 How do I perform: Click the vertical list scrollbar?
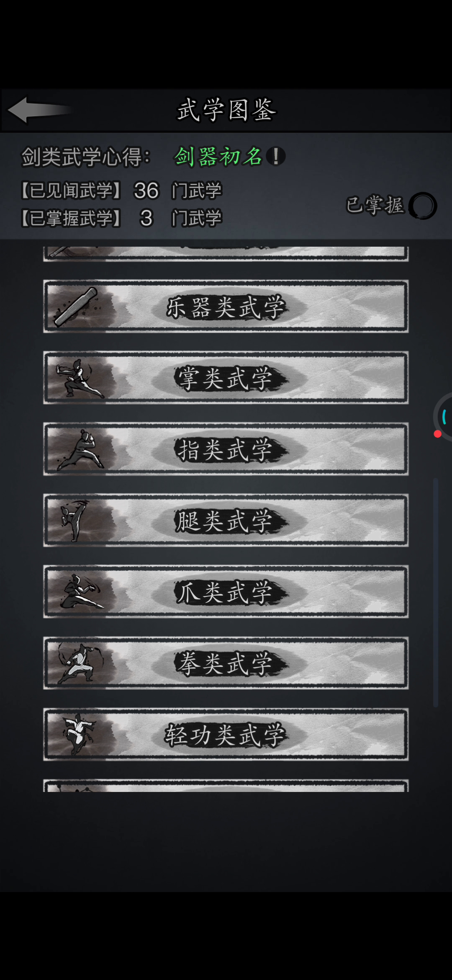[436, 592]
